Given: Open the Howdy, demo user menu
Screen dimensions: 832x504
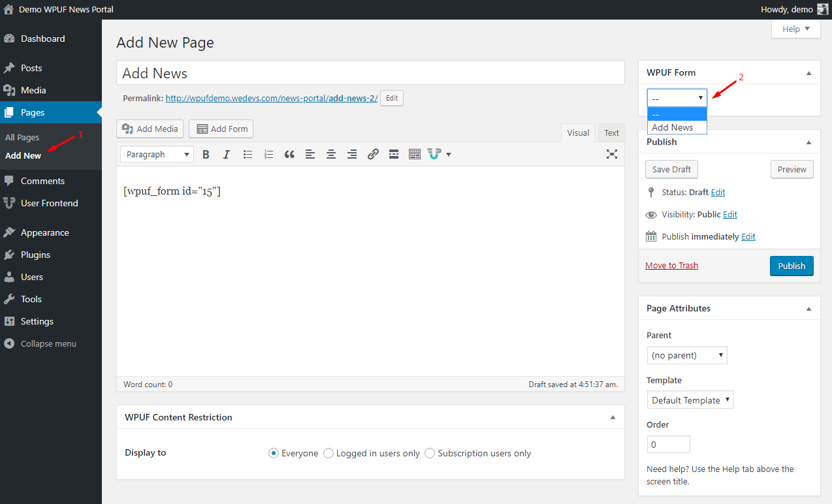Looking at the screenshot, I should pyautogui.click(x=794, y=10).
